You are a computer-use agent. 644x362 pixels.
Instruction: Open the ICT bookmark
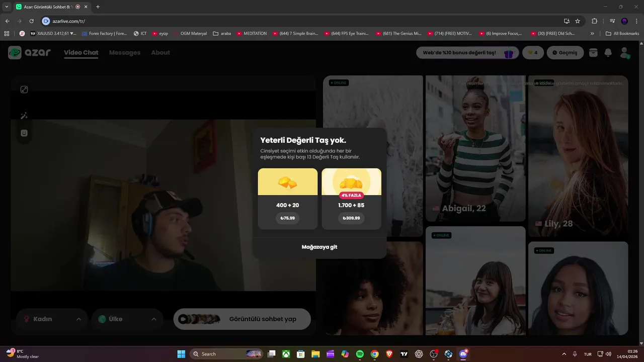pos(140,34)
